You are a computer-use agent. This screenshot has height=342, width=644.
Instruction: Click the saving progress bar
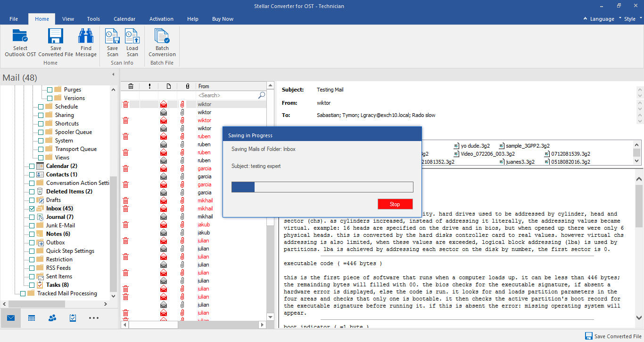(x=322, y=187)
